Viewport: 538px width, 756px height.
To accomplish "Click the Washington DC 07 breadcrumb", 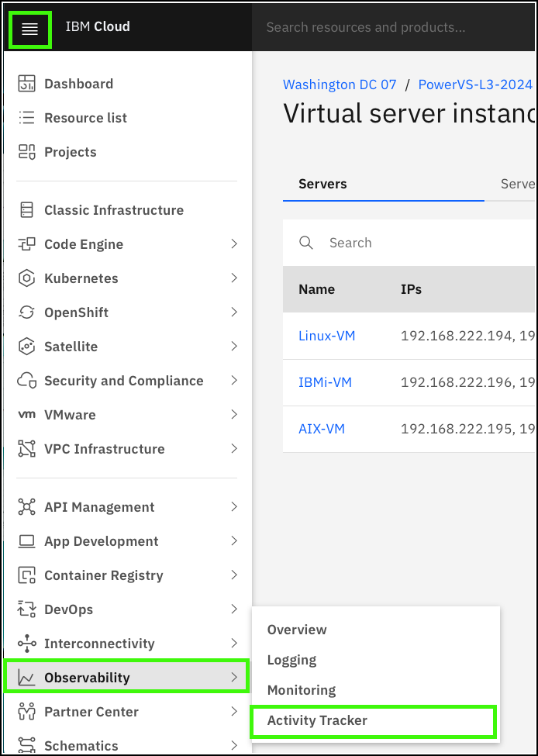I will point(340,85).
